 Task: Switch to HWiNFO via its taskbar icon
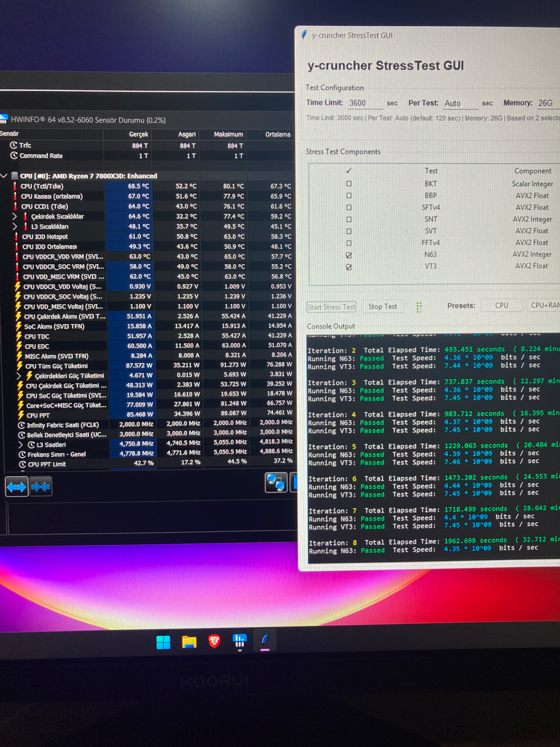coord(240,641)
